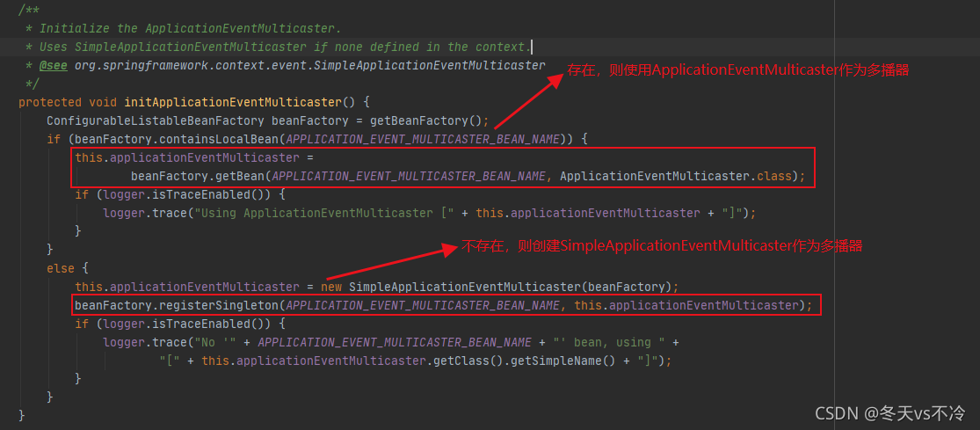Click the SimpleApplicationEventMulticaster constructor call
This screenshot has height=430, width=980.
[x=464, y=288]
